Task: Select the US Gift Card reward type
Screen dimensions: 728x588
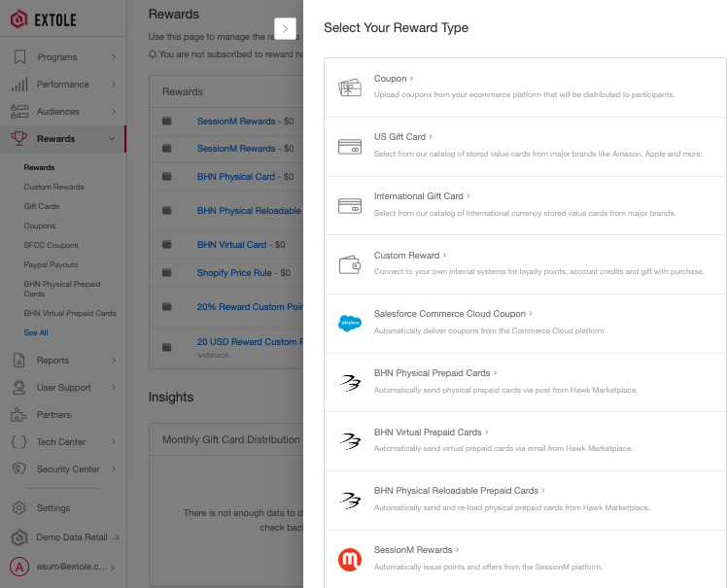Action: coord(525,147)
